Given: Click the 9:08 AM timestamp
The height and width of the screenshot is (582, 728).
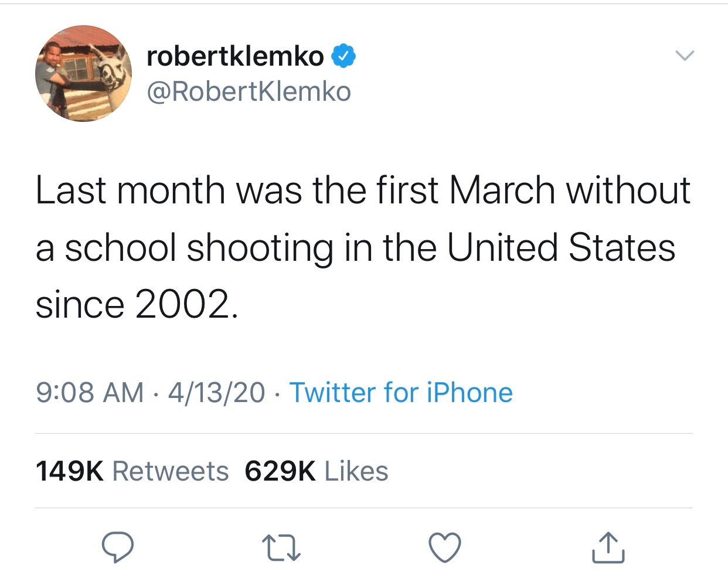Looking at the screenshot, I should pyautogui.click(x=90, y=393).
